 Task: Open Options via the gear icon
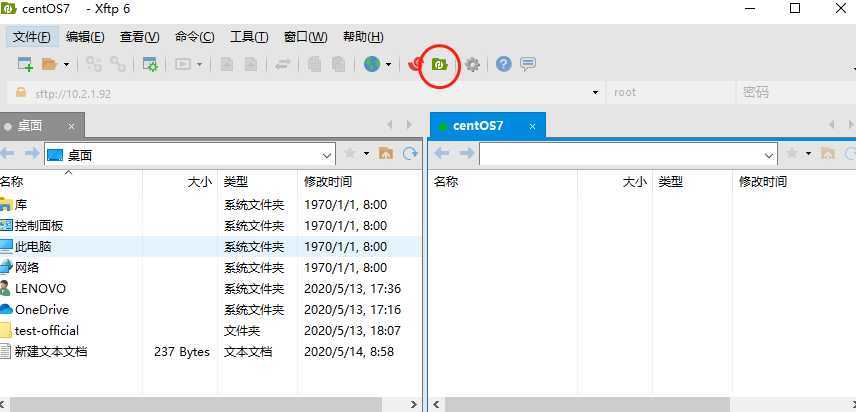tap(472, 65)
